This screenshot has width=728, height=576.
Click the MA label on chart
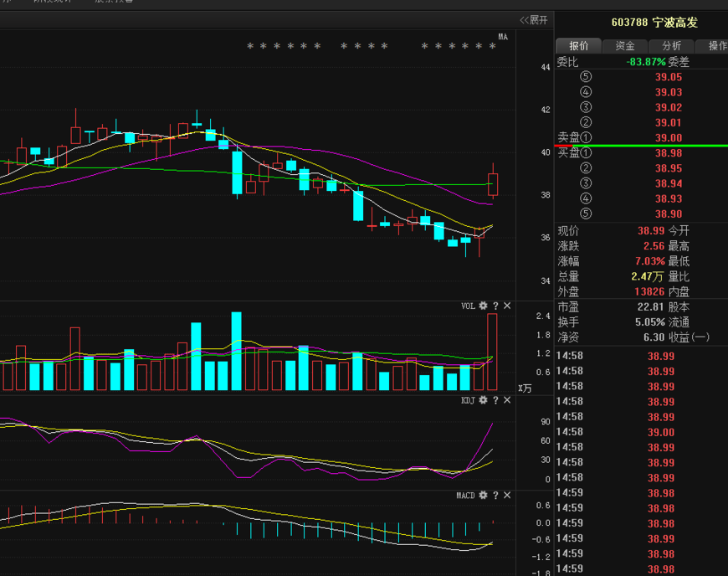coord(503,37)
